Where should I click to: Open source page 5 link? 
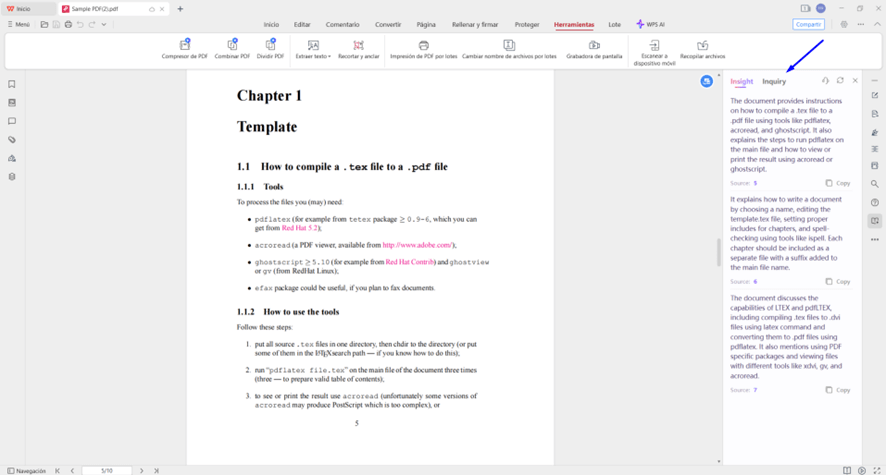click(x=755, y=183)
